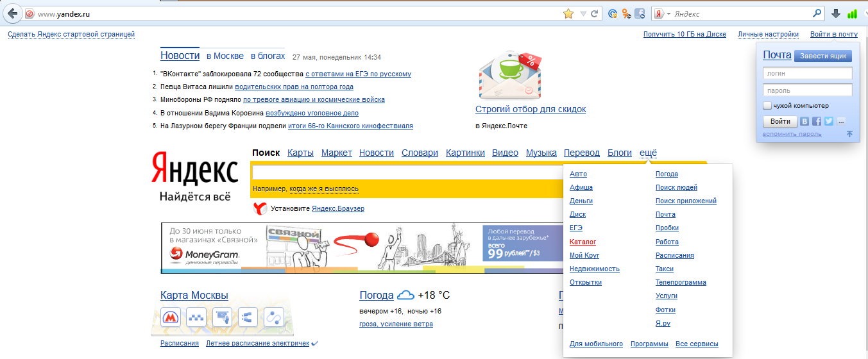Reload the page with the refresh icon
The image size is (868, 359).
pyautogui.click(x=595, y=13)
